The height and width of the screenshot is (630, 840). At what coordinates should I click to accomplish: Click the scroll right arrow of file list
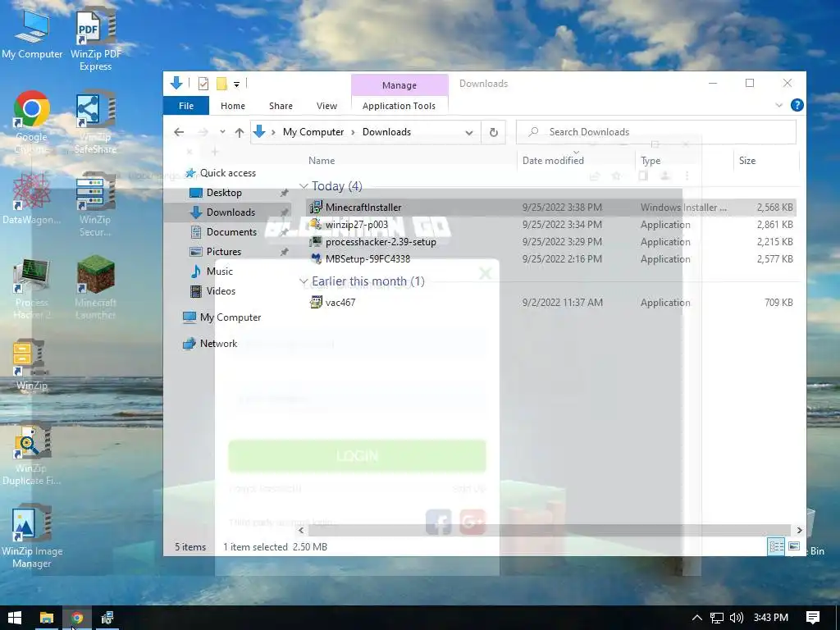point(799,530)
